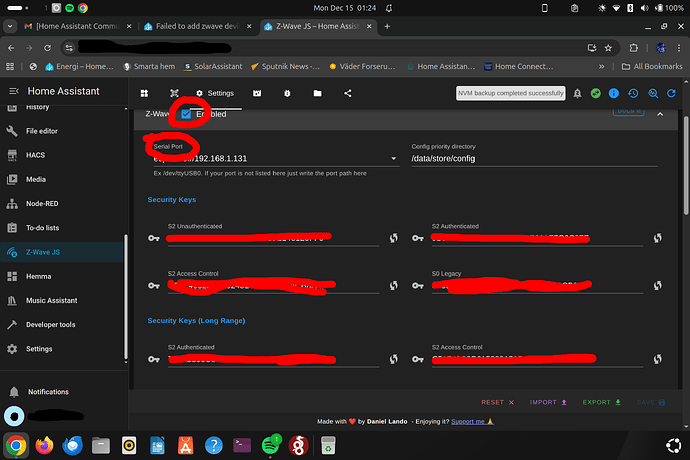Regenerate the S2 Authenticated security key
Viewport: 690px width, 460px height.
(x=657, y=238)
